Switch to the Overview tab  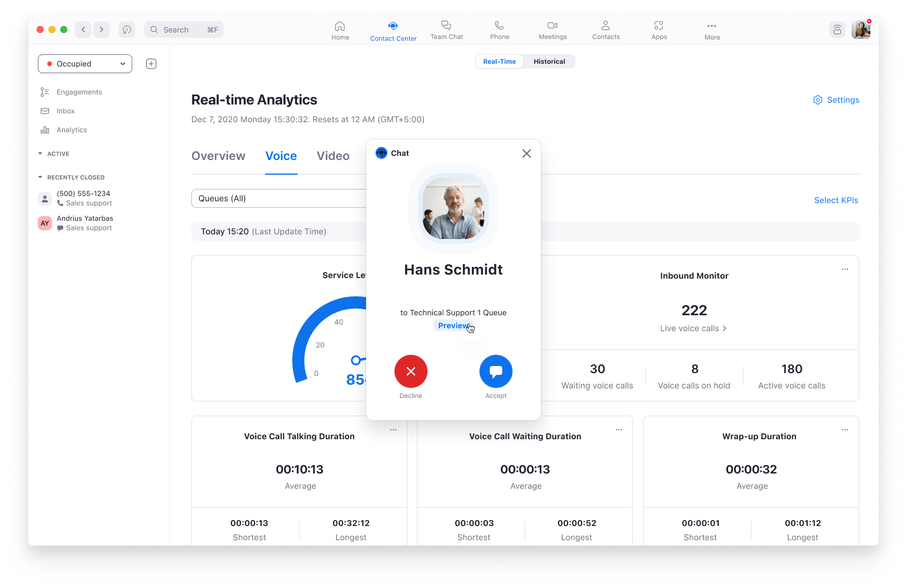(218, 156)
